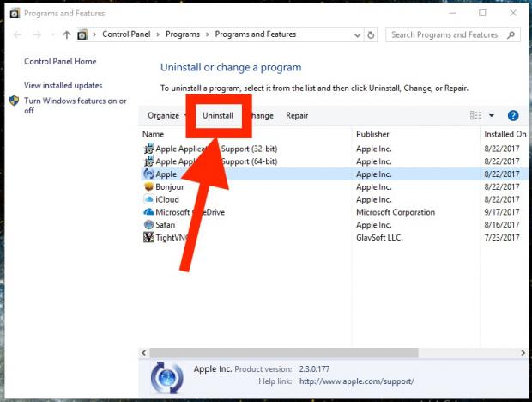Open View installed updates link
Viewport: 532px width, 402px height.
click(x=63, y=86)
